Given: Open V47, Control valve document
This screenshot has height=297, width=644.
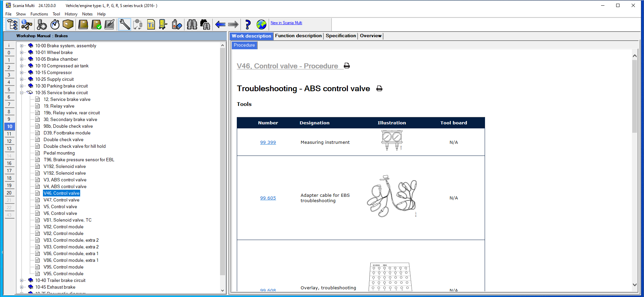Looking at the screenshot, I should [61, 200].
